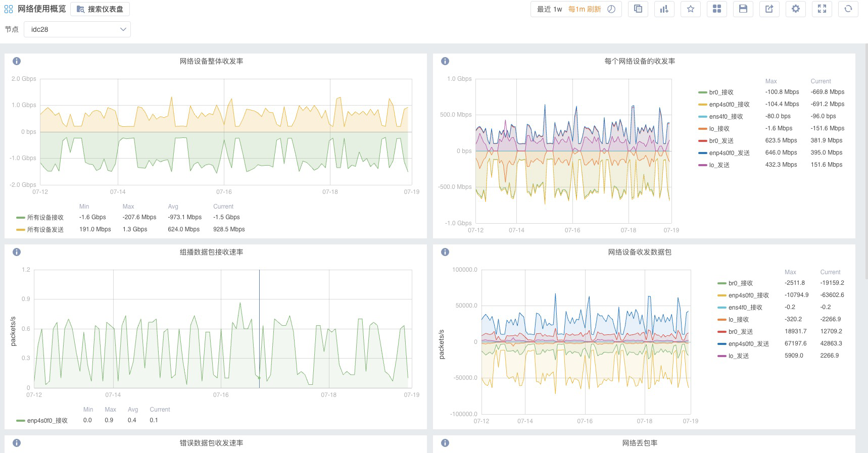Click the add chart panel icon
The width and height of the screenshot is (868, 453).
click(x=664, y=9)
